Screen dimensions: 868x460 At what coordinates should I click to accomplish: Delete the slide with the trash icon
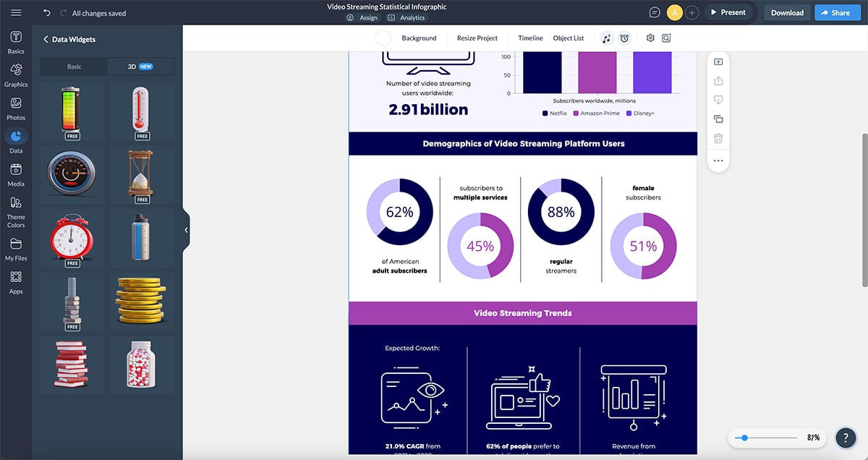click(718, 137)
